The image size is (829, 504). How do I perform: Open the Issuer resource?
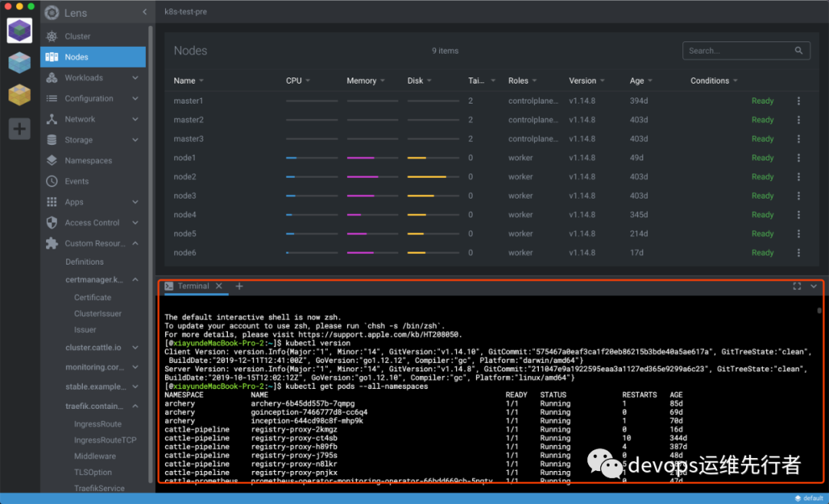pos(85,330)
